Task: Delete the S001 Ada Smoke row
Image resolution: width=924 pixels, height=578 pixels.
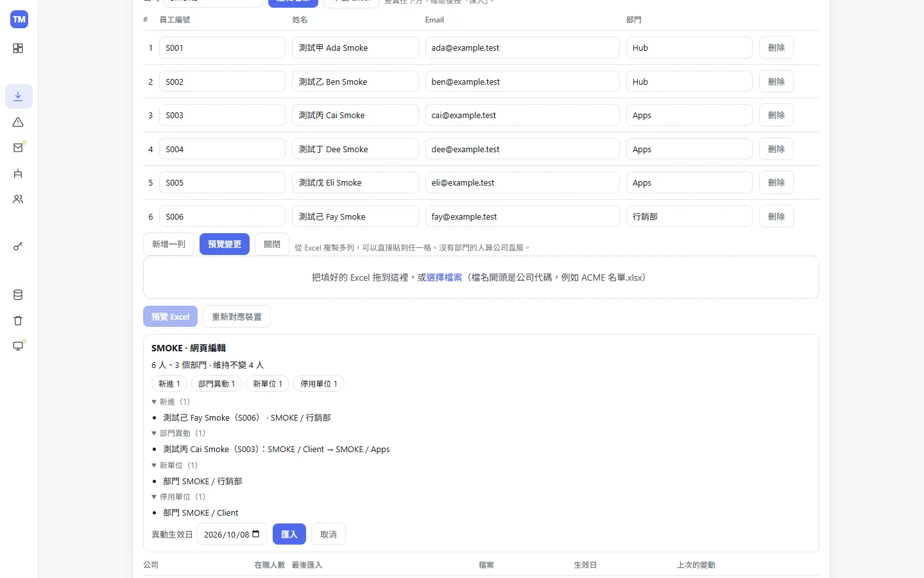Action: click(x=776, y=48)
